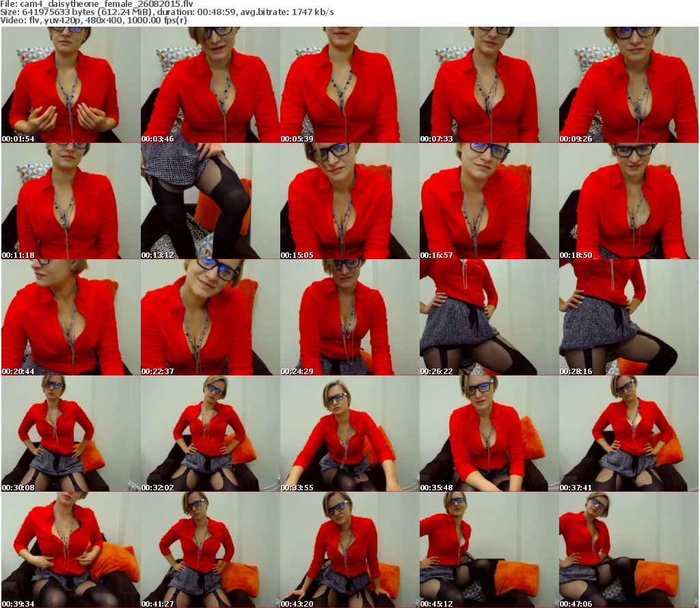Select the thumbnail at timestamp 00:15:05
The height and width of the screenshot is (608, 700).
[349, 201]
